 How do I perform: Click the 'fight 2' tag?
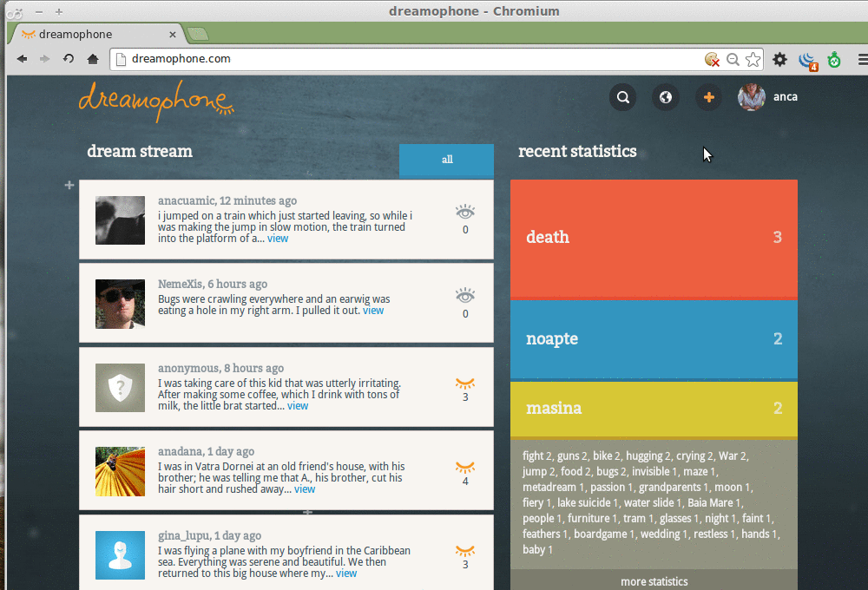pyautogui.click(x=539, y=456)
